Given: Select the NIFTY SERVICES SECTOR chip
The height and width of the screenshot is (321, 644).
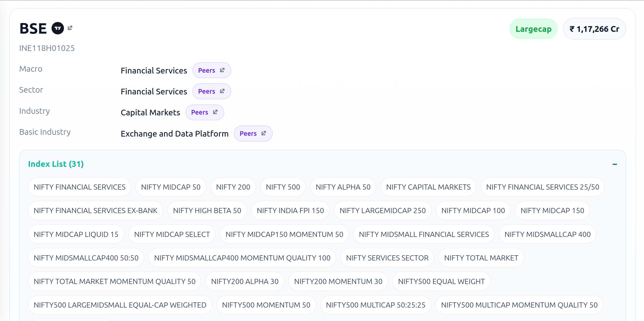Looking at the screenshot, I should point(387,258).
